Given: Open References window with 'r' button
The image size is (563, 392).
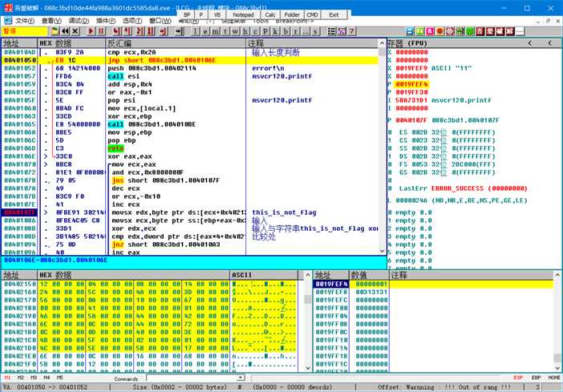Looking at the screenshot, I should 295,31.
